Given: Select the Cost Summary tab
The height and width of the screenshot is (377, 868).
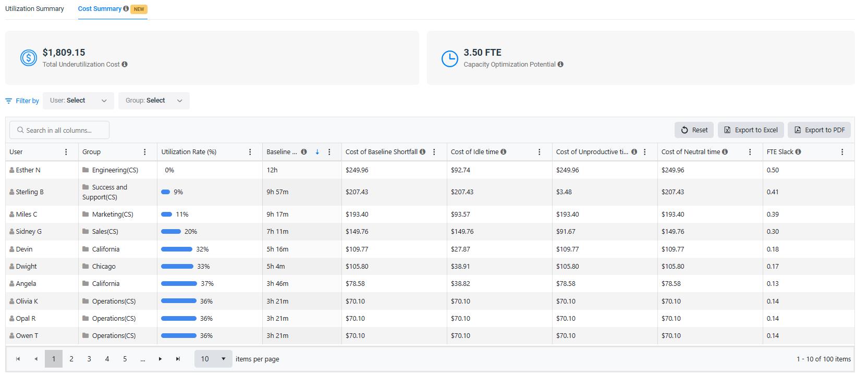Looking at the screenshot, I should click(100, 9).
